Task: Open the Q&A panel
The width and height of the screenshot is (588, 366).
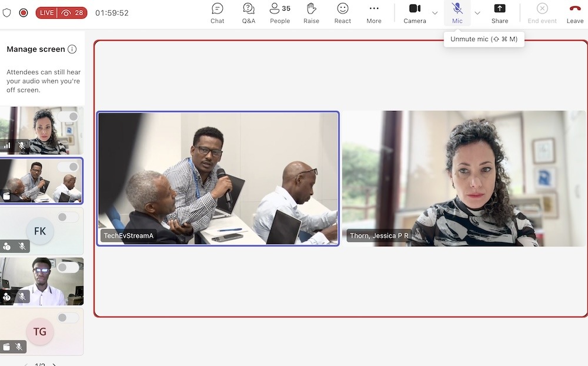Action: click(249, 14)
